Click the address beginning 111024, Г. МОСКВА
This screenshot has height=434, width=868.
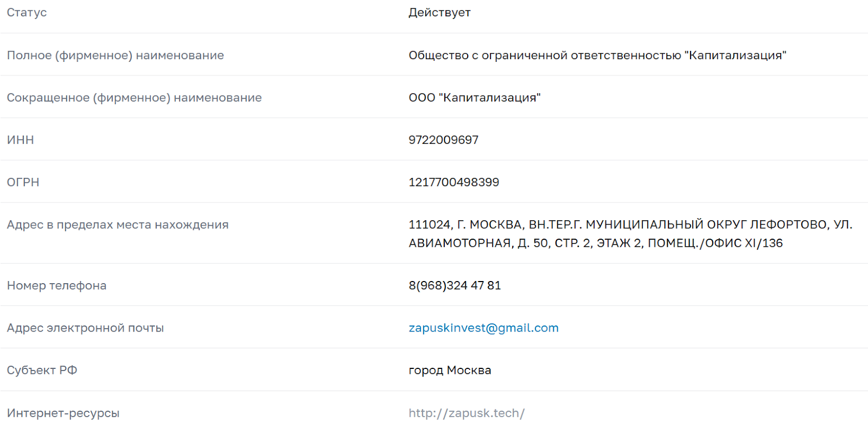(630, 234)
